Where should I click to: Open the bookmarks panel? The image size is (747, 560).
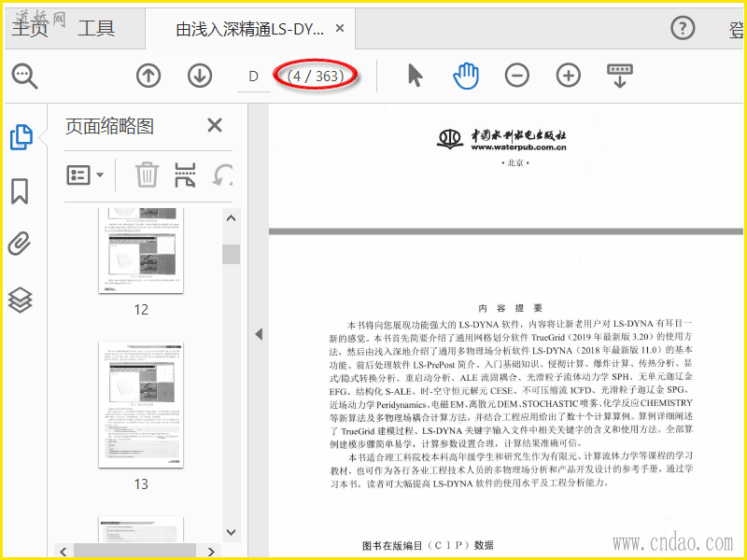pyautogui.click(x=20, y=191)
